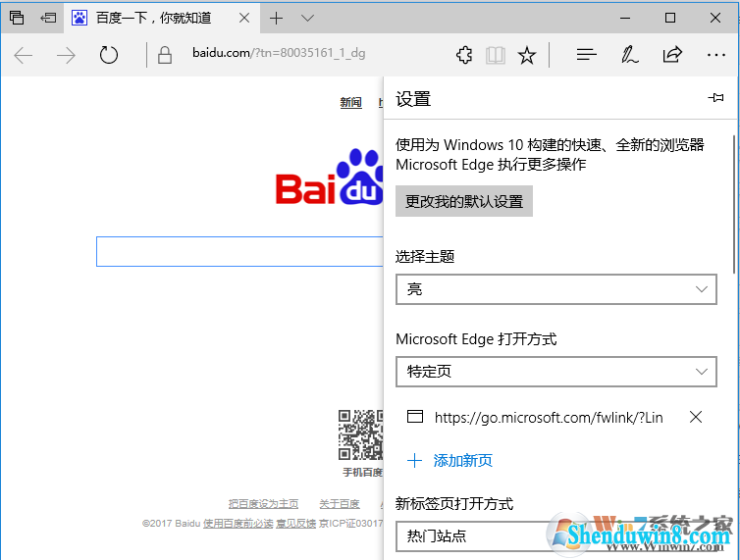Viewport: 740px width, 560px height.
Task: Open a new tab with plus icon
Action: pos(276,19)
